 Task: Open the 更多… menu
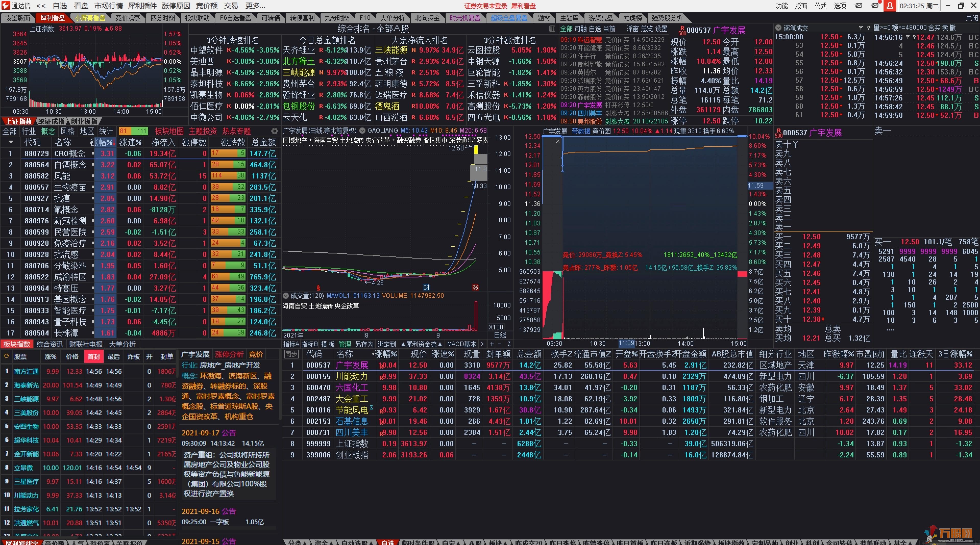(255, 6)
